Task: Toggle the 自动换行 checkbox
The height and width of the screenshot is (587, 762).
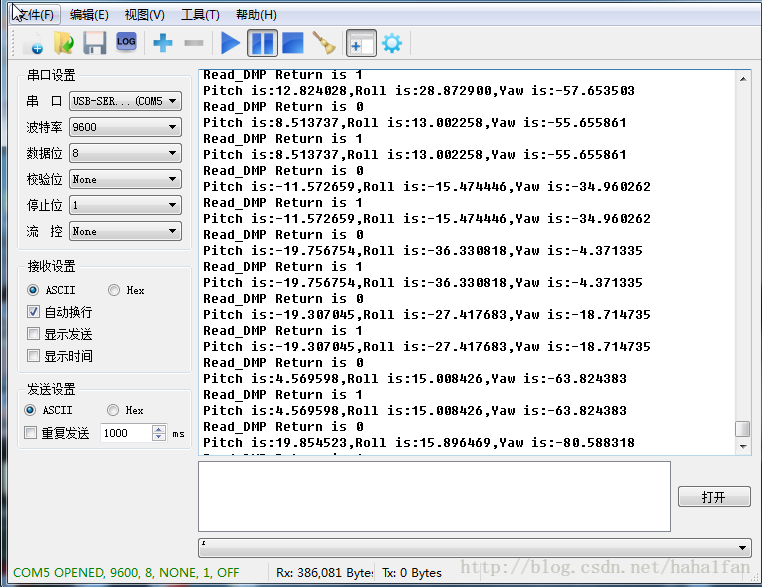Action: (33, 312)
